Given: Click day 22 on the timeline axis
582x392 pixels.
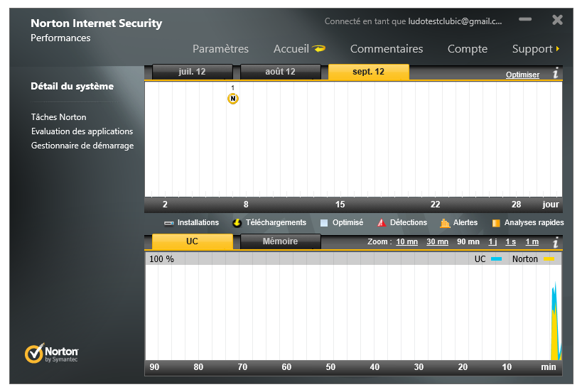Looking at the screenshot, I should [x=435, y=205].
